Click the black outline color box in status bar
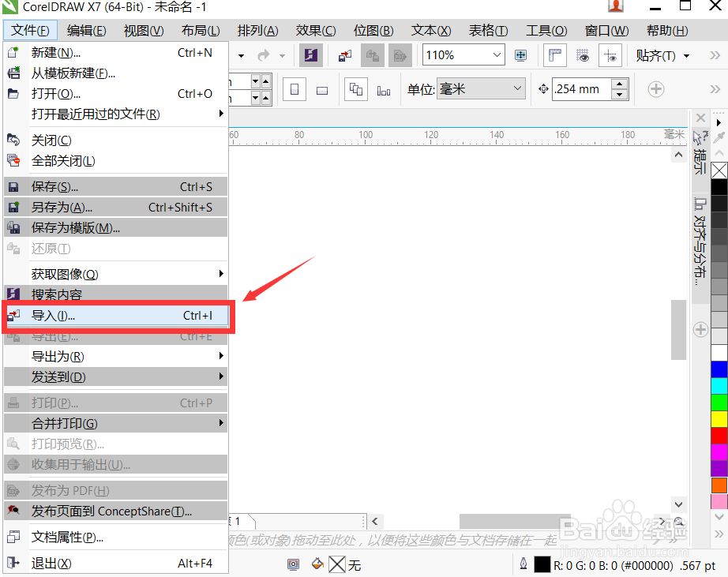The width and height of the screenshot is (728, 577). pyautogui.click(x=542, y=564)
